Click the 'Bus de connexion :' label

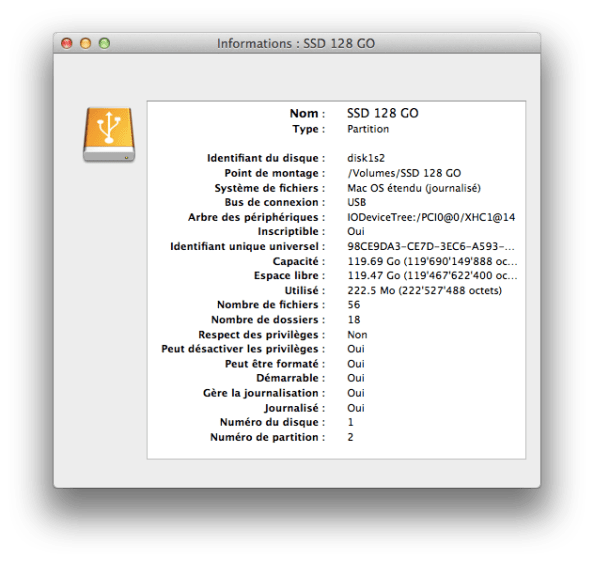pos(275,202)
